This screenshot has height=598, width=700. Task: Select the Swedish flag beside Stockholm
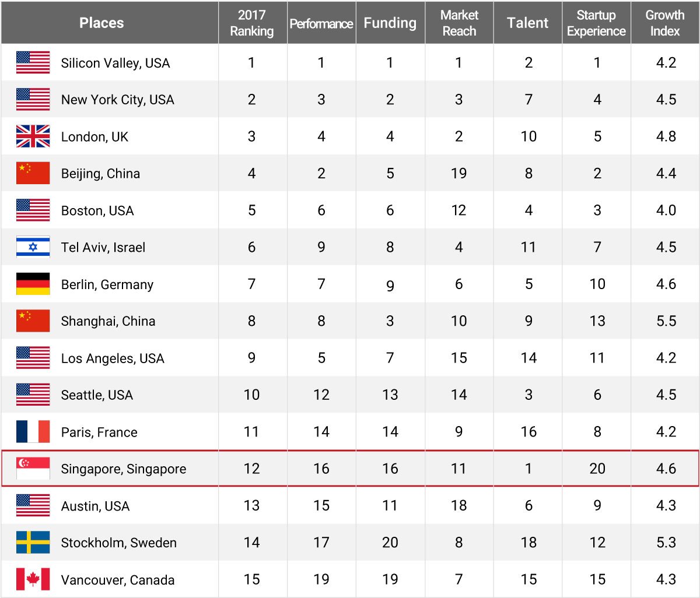coord(33,543)
